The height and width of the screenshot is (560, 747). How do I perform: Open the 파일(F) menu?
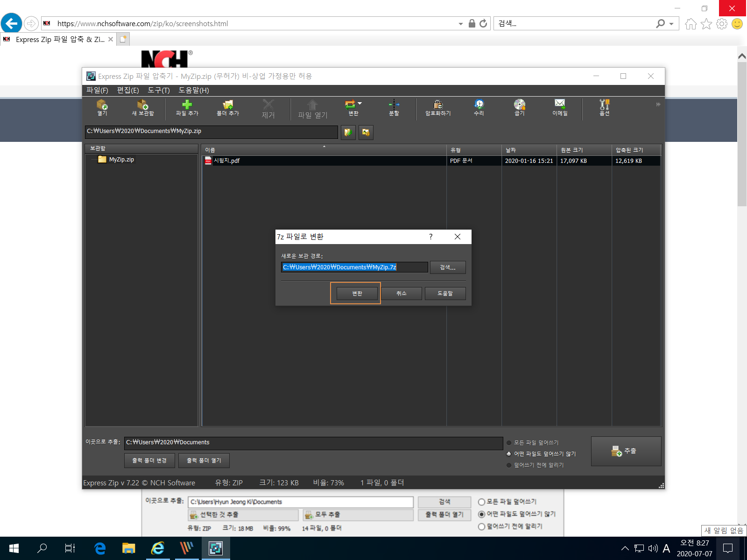pyautogui.click(x=97, y=90)
